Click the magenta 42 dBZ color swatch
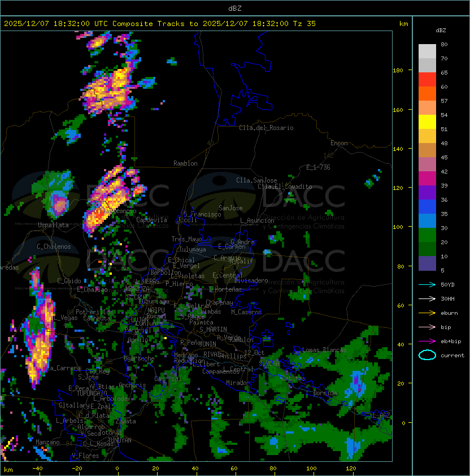Viewport: 470px width, 476px height. click(427, 179)
